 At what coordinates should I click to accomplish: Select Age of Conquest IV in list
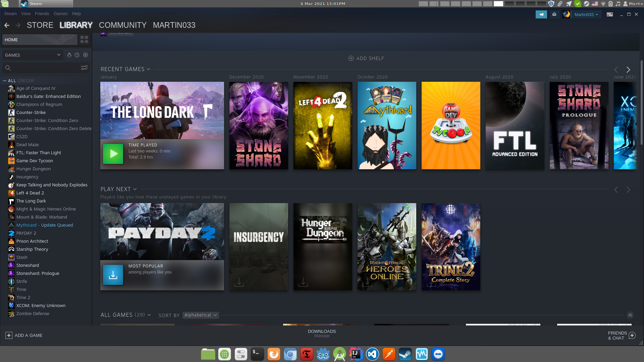pos(36,88)
